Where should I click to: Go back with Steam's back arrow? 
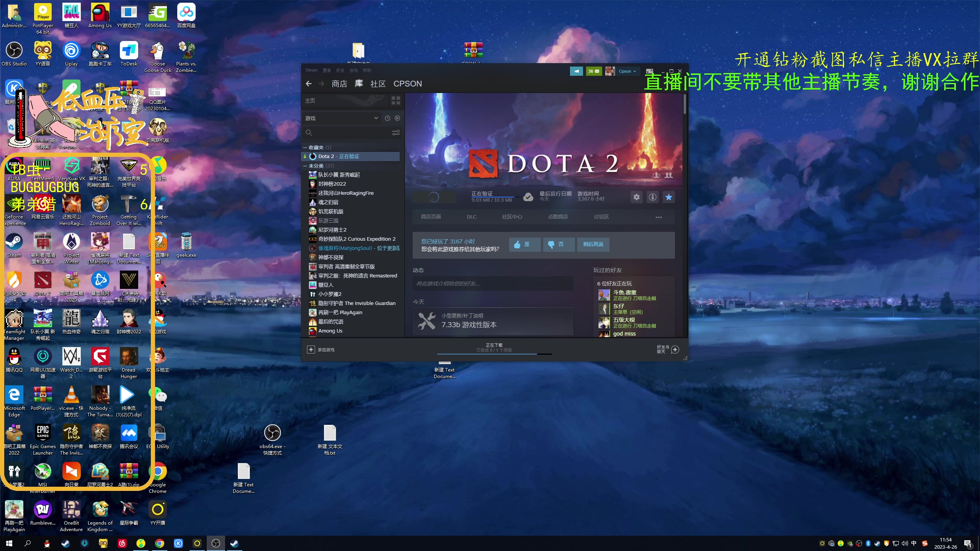(x=309, y=84)
